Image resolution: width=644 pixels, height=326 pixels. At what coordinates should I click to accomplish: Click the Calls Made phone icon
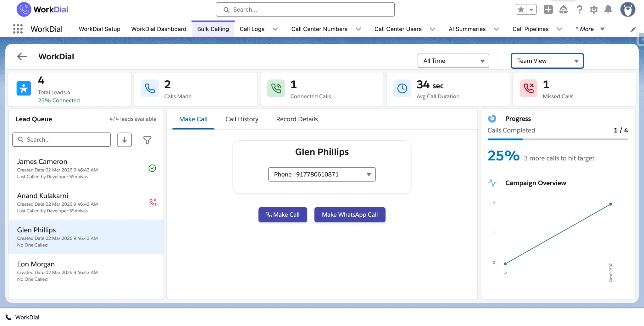point(150,88)
